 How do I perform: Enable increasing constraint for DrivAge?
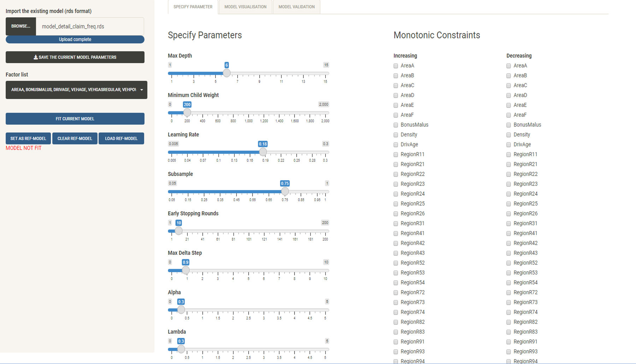tap(396, 145)
